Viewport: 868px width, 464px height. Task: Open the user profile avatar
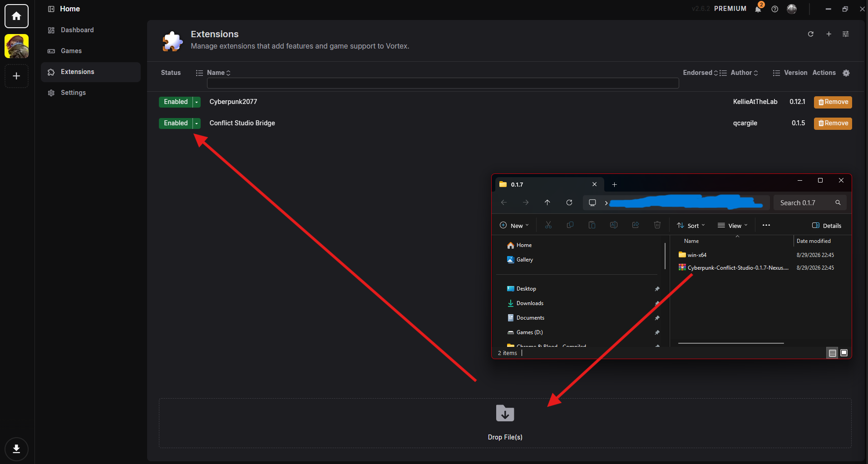point(792,9)
